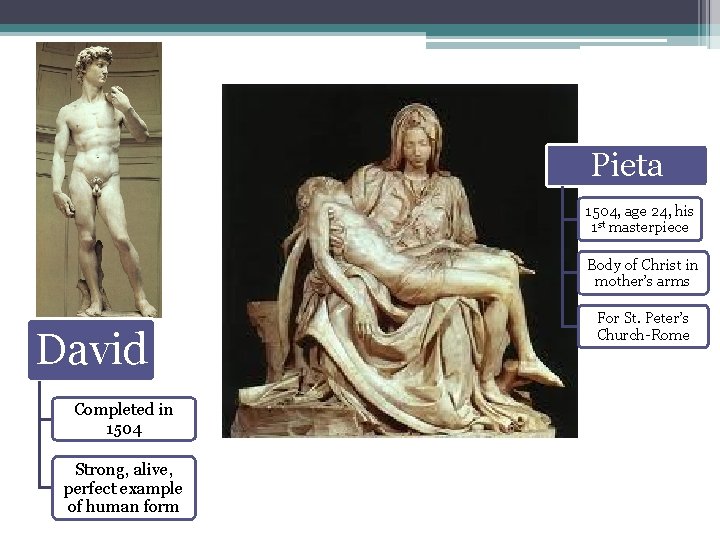
Task: Select 'For St. Peter's Church-Rome' text box
Action: pos(643,326)
